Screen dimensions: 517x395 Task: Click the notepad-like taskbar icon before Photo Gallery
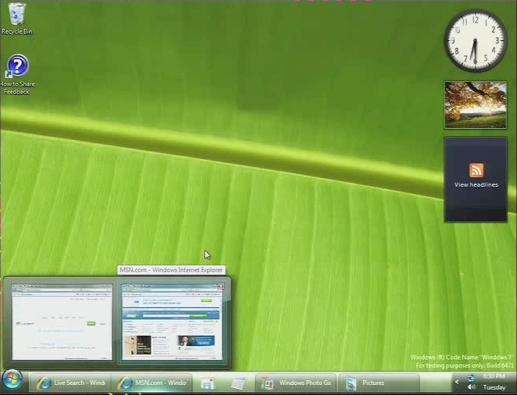[x=239, y=383]
